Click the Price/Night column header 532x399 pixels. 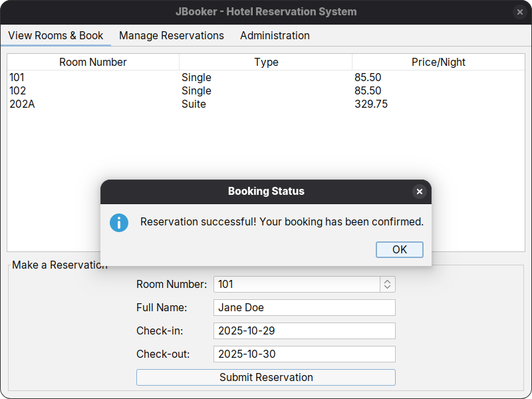pos(438,62)
